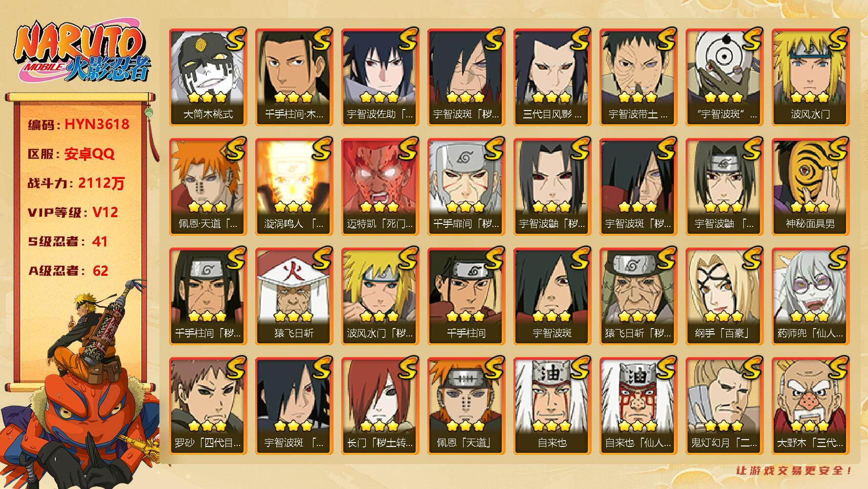868x489 pixels.
Task: Select the 大筒木桃式 ninja card
Action: tap(208, 77)
